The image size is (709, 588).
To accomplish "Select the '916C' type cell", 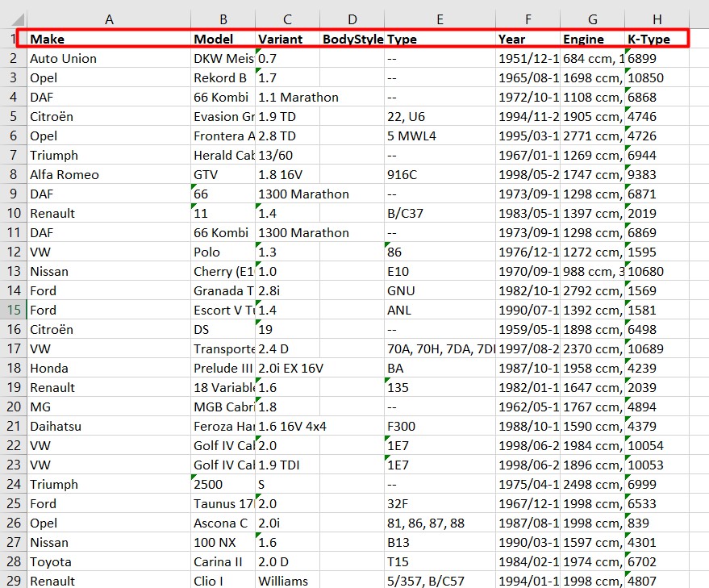I will [440, 174].
